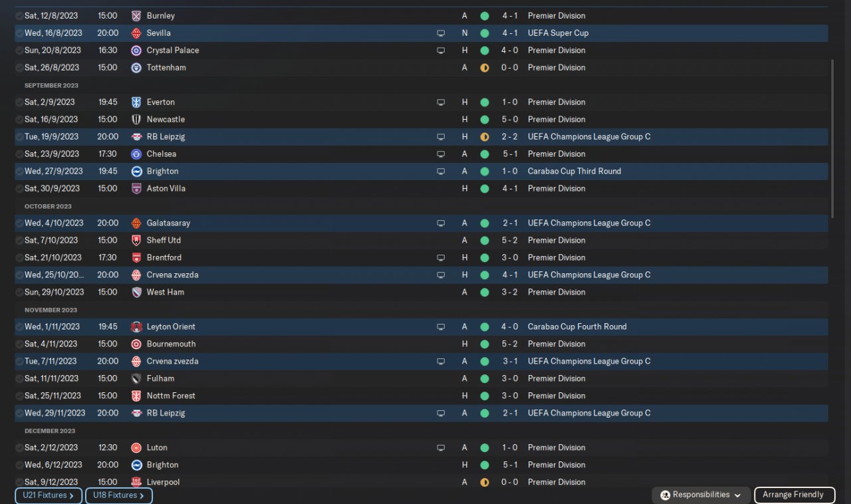
Task: Click the TV broadcast icon on the Luton row
Action: tap(440, 447)
